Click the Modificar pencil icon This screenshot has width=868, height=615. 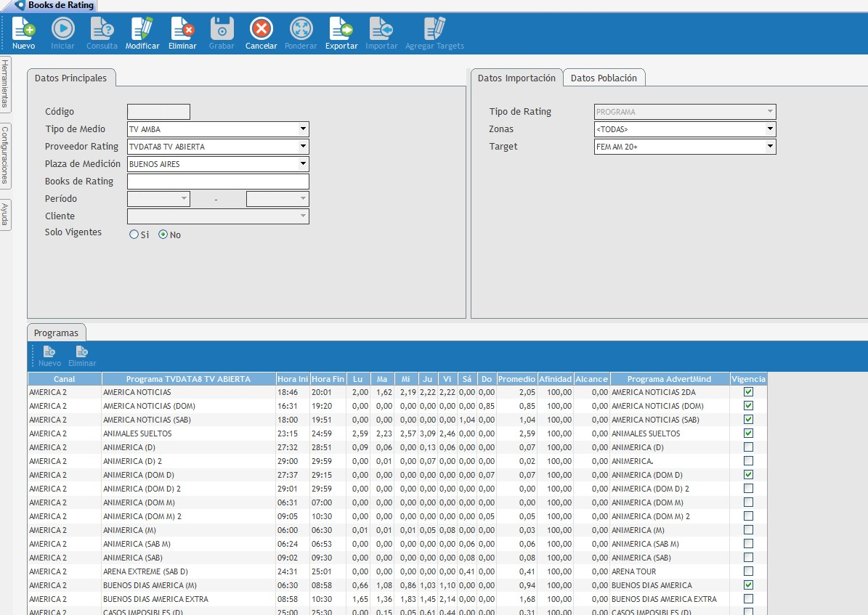coord(142,29)
